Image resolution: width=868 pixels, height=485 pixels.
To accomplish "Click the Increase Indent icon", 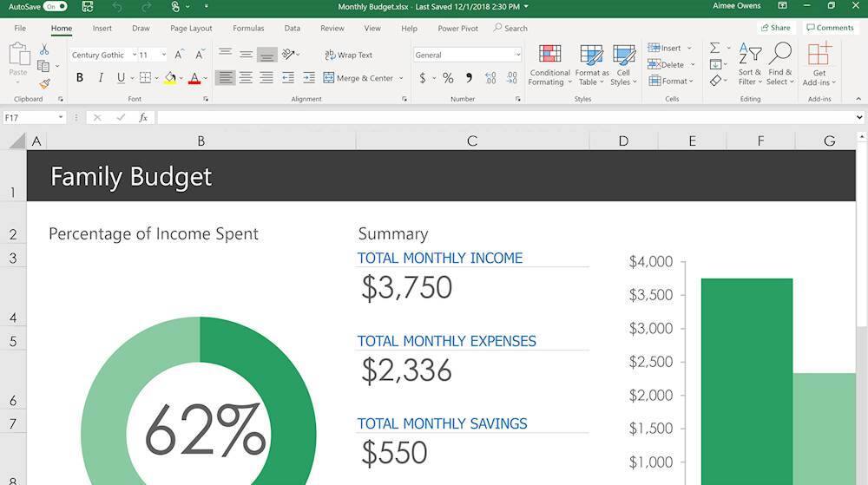I will [x=308, y=78].
